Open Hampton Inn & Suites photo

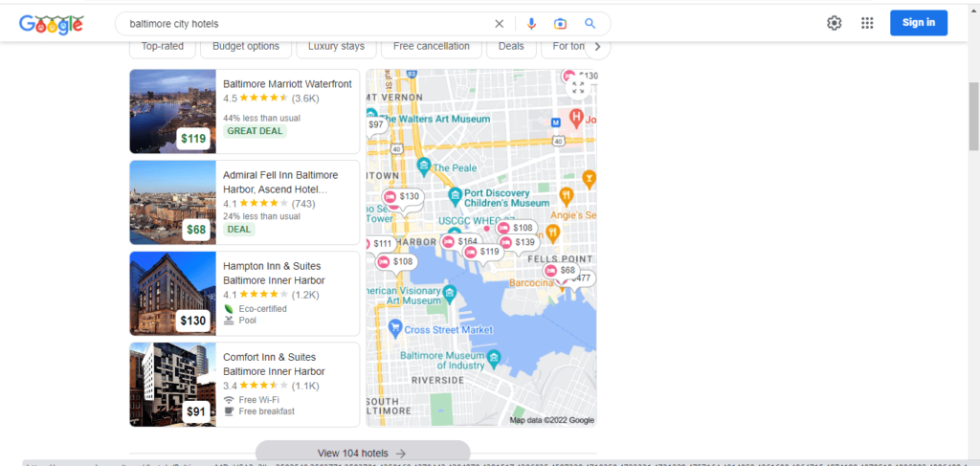172,294
